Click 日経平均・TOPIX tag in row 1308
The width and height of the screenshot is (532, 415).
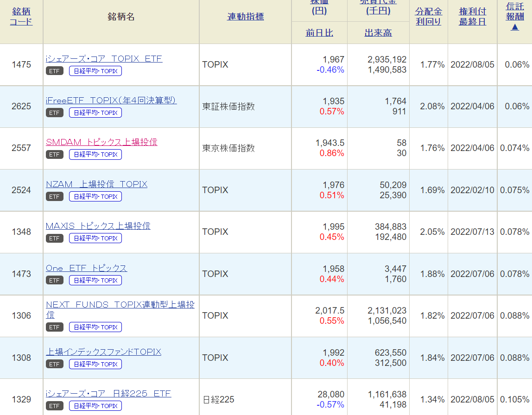95,364
